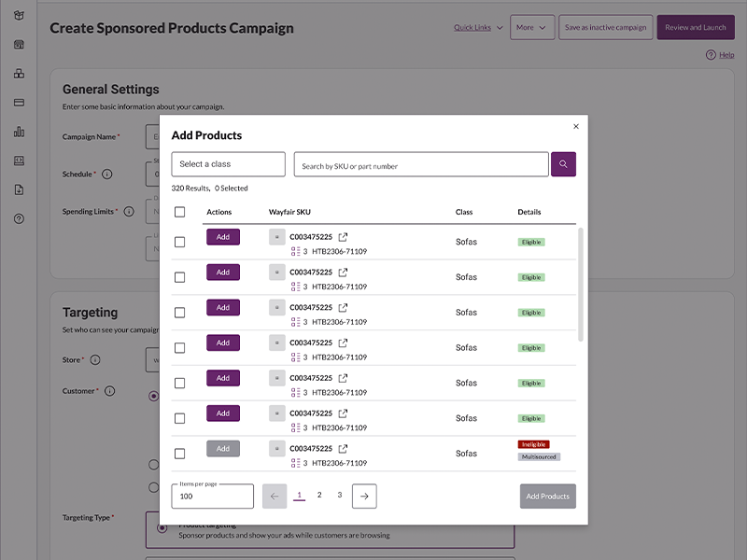Screen dimensions: 747x560
Task: Open the Quick Links link
Action: pos(472,28)
